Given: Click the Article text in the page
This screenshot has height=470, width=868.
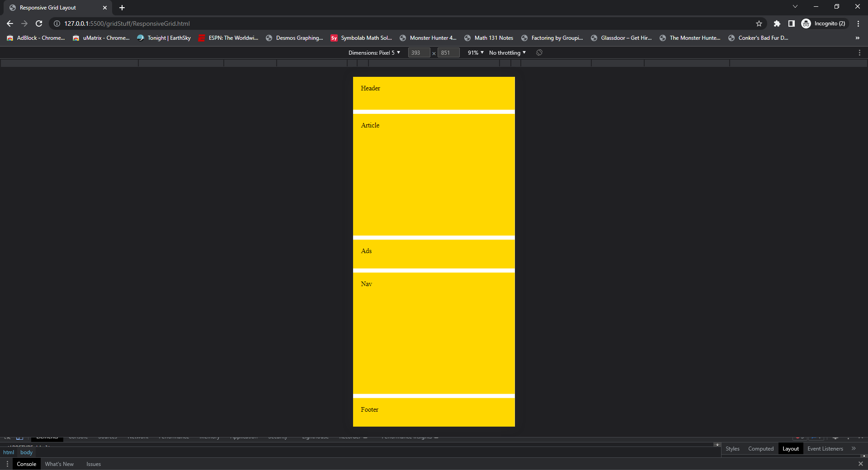Looking at the screenshot, I should [x=370, y=125].
